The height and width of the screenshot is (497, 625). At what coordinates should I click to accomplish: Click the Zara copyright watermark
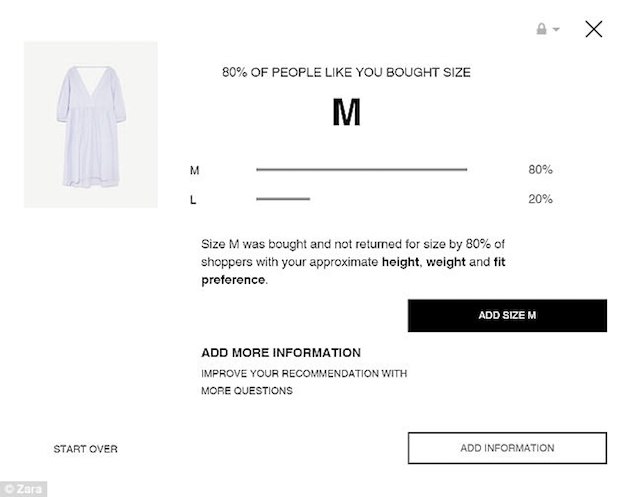[x=24, y=489]
